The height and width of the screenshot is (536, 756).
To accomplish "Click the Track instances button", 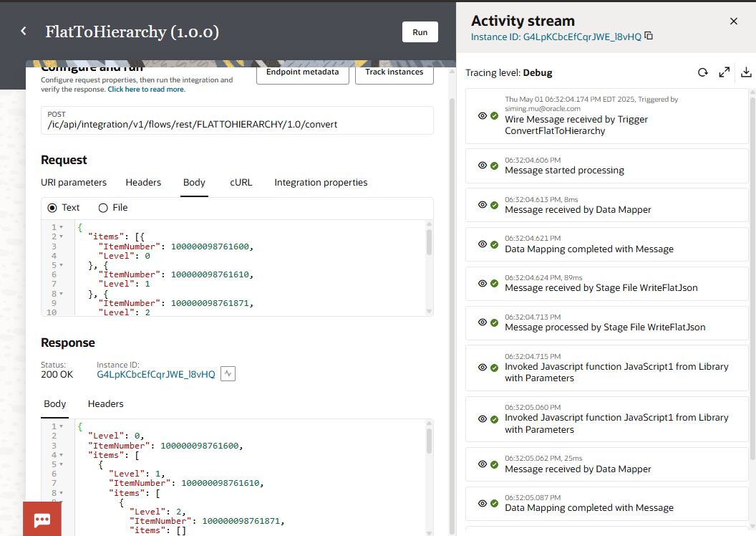I will (394, 72).
